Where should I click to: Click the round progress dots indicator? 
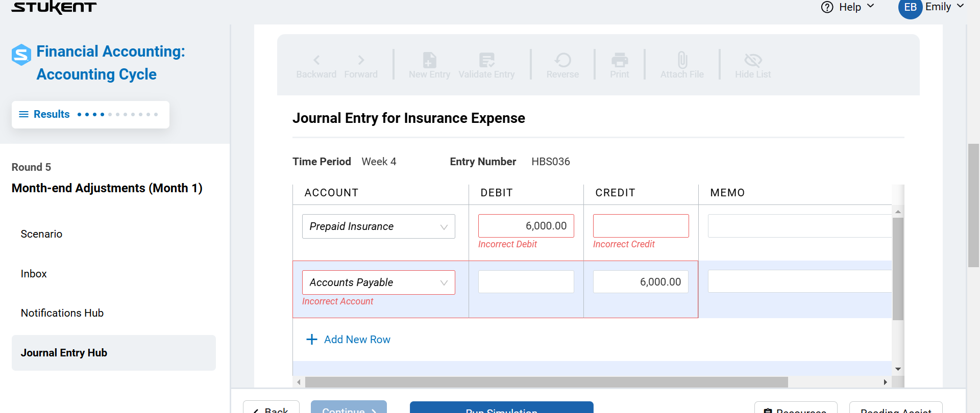[117, 114]
